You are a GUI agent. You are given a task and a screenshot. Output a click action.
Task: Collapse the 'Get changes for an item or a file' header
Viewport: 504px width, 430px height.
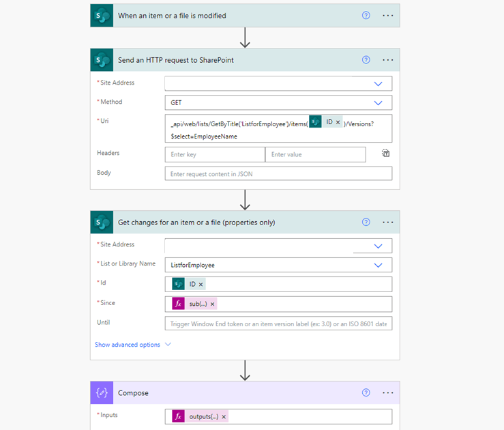pyautogui.click(x=245, y=223)
